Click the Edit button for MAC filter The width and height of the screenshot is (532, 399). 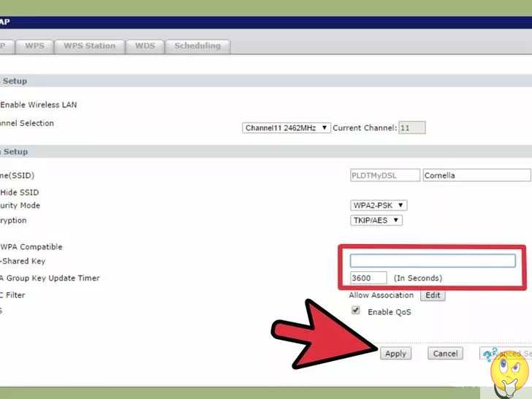tap(433, 295)
